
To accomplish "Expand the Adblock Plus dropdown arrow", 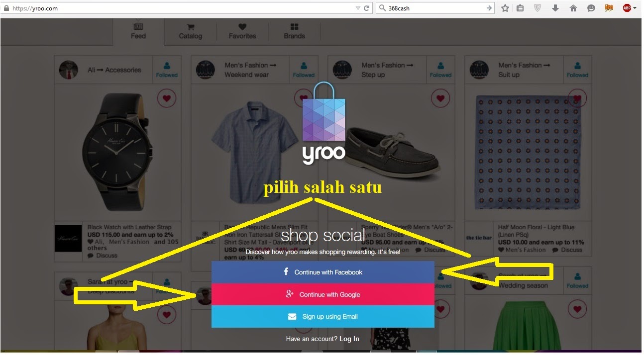I will coord(635,8).
